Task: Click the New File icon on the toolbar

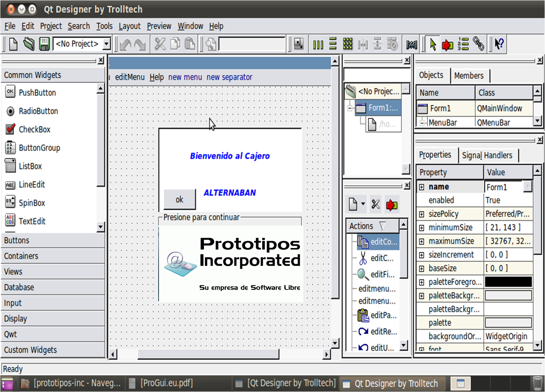Action: tap(13, 44)
